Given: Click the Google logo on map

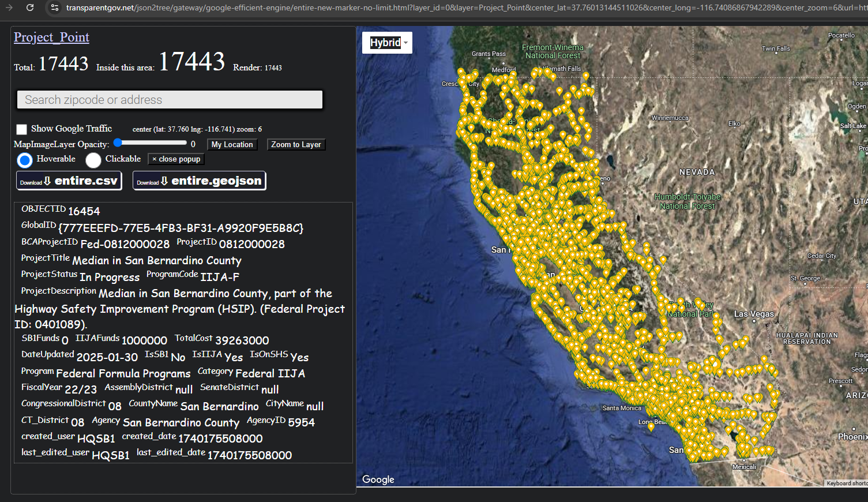Looking at the screenshot, I should pyautogui.click(x=378, y=479).
